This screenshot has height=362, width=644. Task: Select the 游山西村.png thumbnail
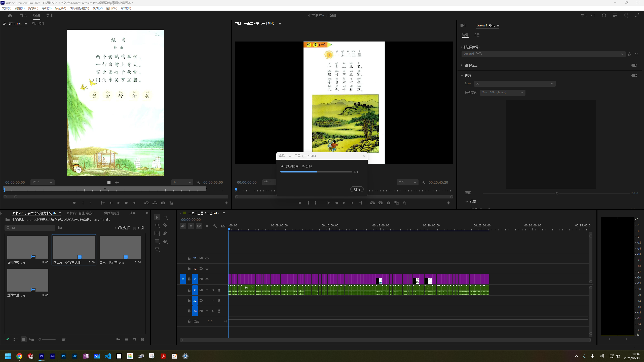(x=28, y=247)
